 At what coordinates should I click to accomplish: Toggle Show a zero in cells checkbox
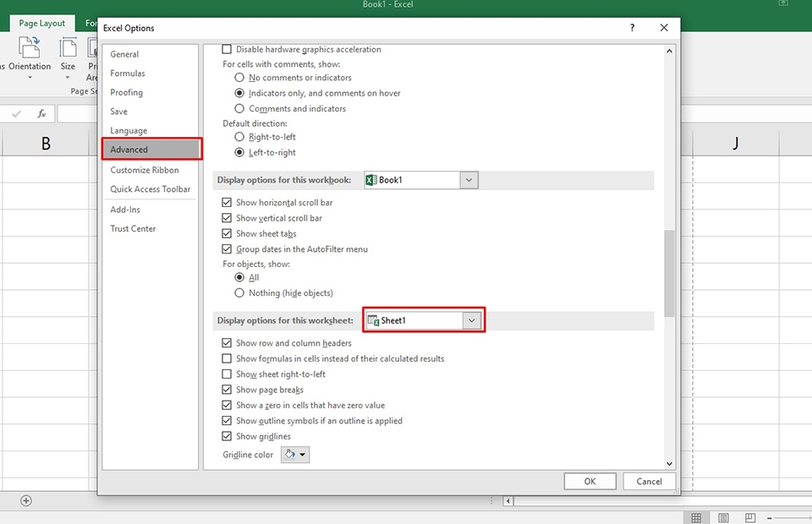[x=227, y=405]
